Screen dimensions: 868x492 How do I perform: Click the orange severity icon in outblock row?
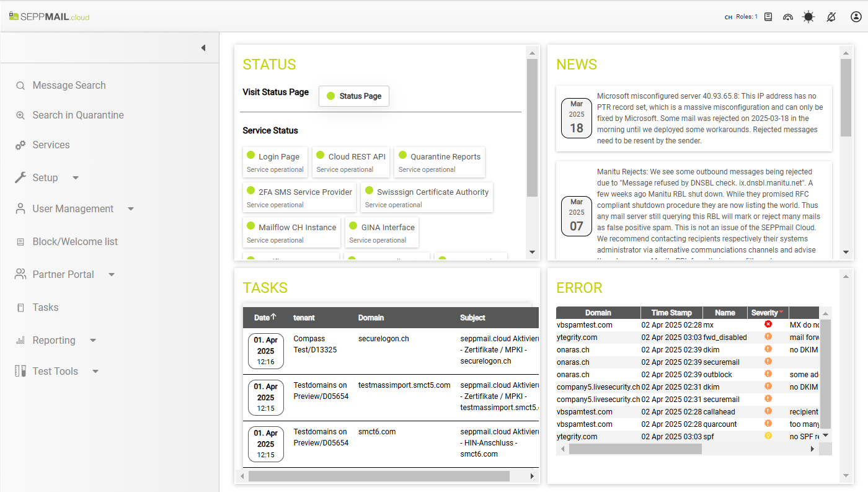tap(768, 374)
